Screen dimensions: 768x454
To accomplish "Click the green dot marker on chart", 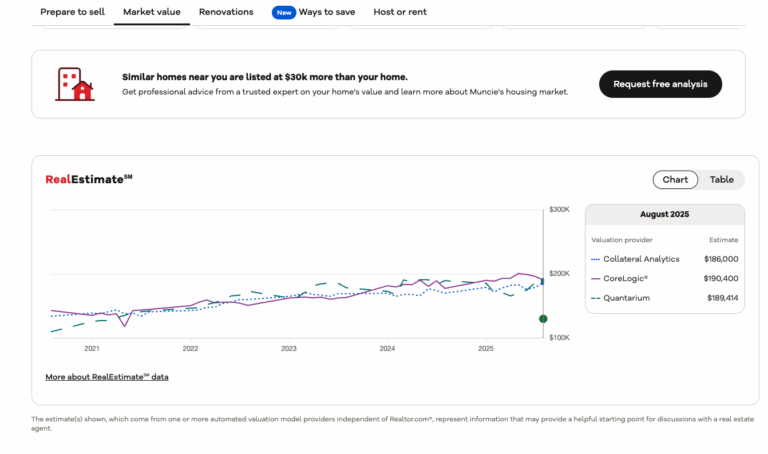I will 543,319.
